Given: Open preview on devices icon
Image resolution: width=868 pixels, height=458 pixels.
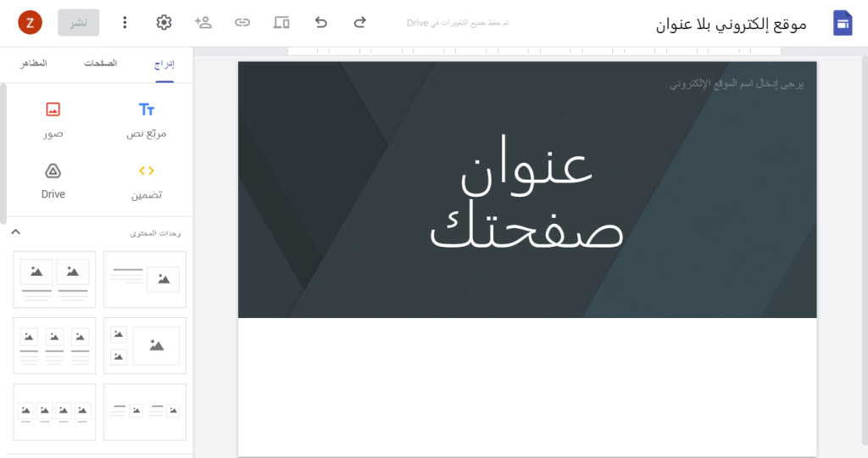Looking at the screenshot, I should tap(281, 23).
